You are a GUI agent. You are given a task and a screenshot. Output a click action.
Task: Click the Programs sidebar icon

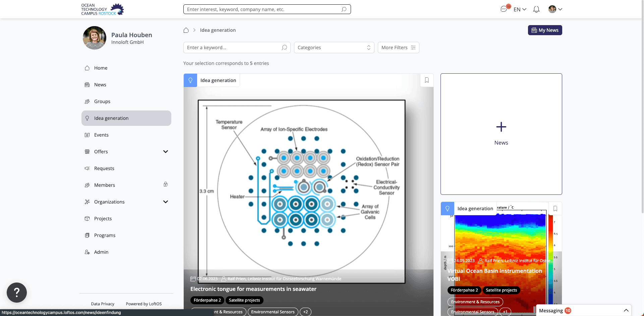coord(87,235)
